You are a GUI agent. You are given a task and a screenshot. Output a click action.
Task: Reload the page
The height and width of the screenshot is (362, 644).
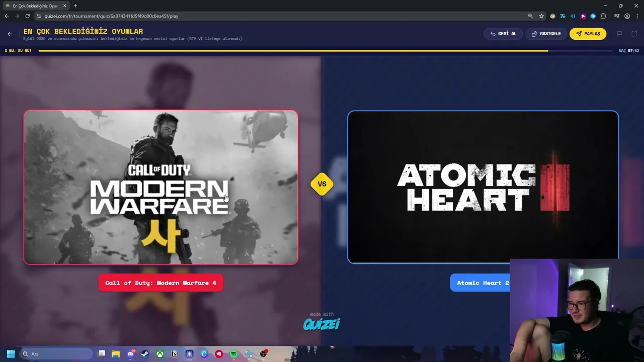coord(28,16)
